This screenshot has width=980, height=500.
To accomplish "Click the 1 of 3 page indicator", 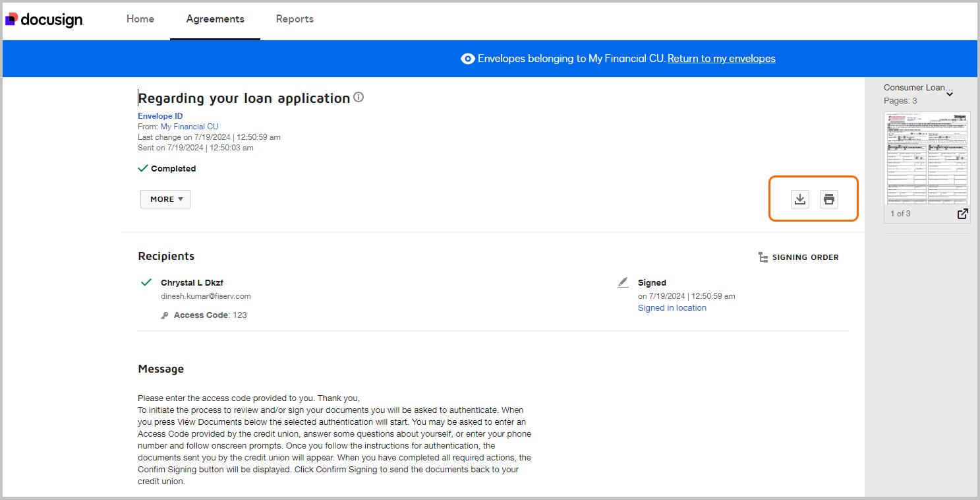I will pos(900,214).
